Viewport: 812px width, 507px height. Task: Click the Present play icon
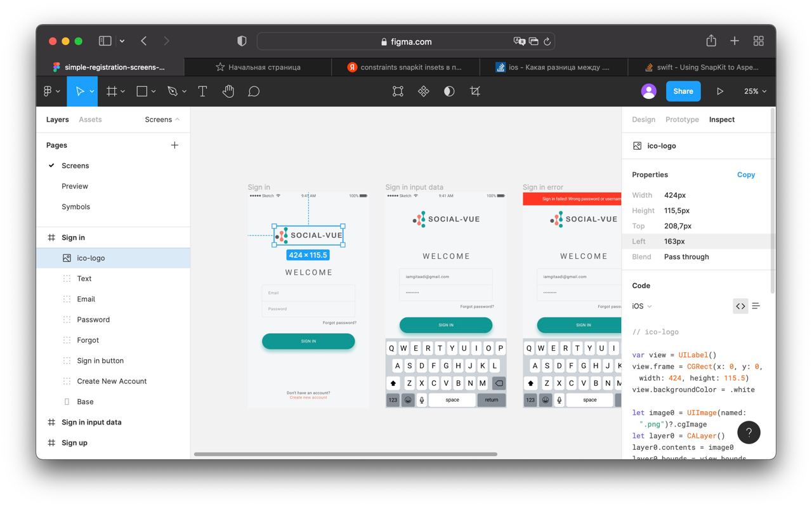(x=720, y=91)
